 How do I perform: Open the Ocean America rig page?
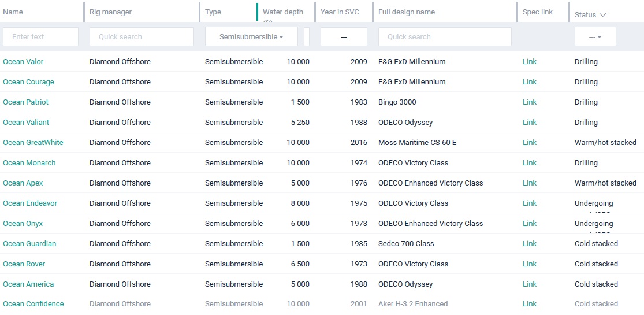[x=28, y=284]
